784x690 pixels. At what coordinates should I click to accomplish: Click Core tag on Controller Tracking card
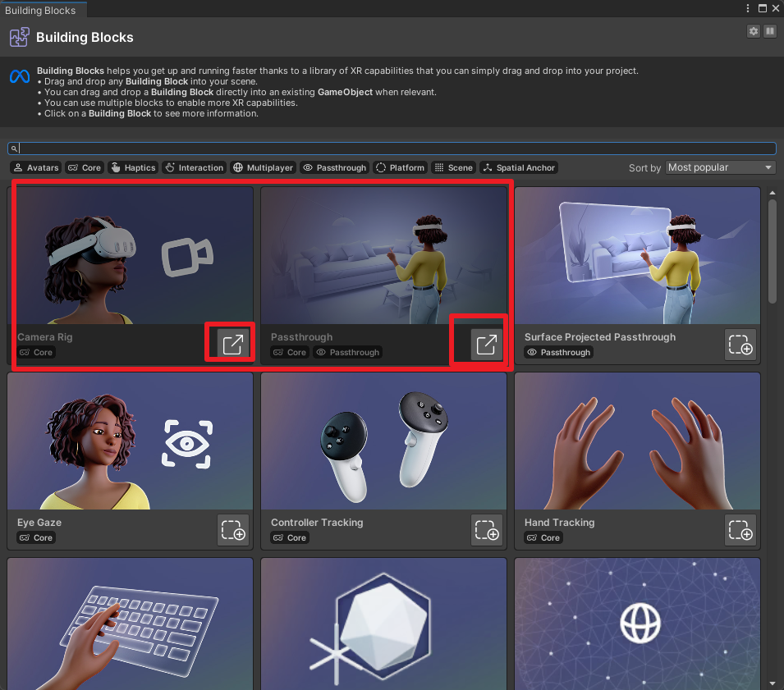290,537
